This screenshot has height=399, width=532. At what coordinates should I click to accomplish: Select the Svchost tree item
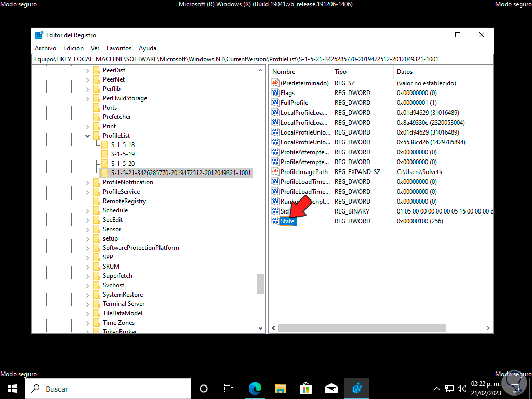(113, 285)
